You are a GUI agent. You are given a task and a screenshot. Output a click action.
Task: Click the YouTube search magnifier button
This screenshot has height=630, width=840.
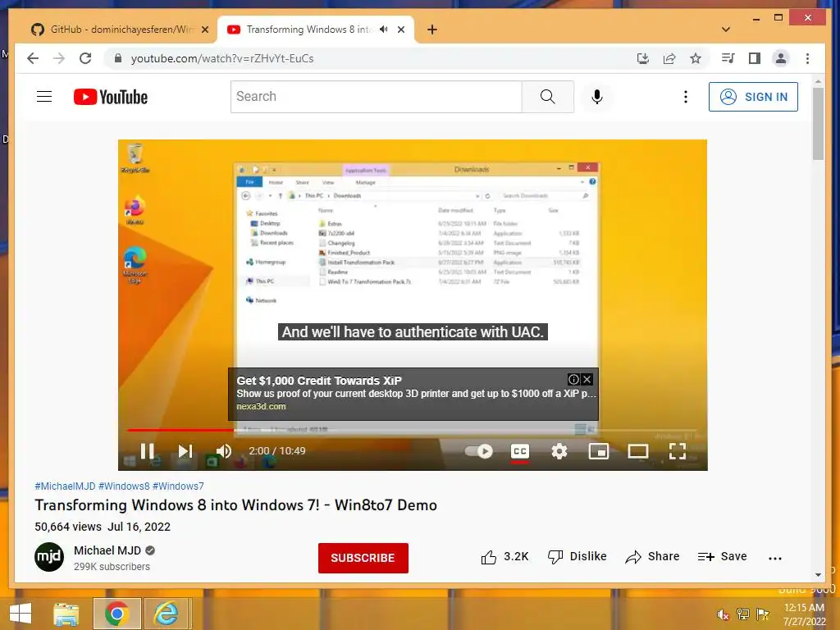tap(547, 97)
